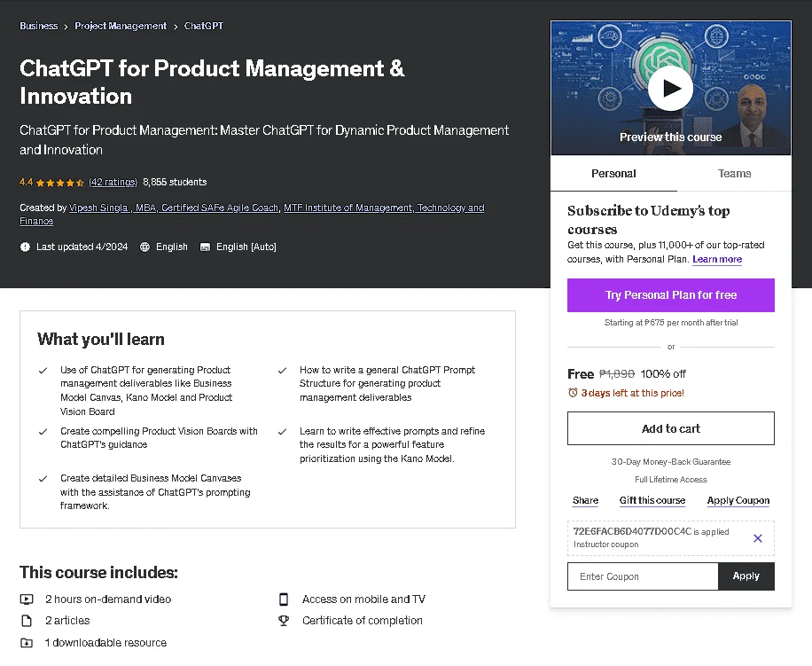The image size is (812, 666).
Task: Click Apply Coupon link
Action: (x=738, y=500)
